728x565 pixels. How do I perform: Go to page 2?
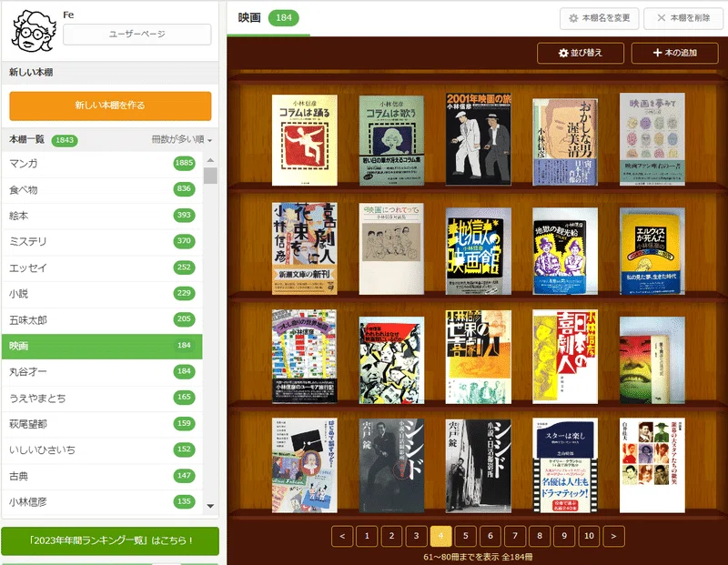[x=391, y=536]
